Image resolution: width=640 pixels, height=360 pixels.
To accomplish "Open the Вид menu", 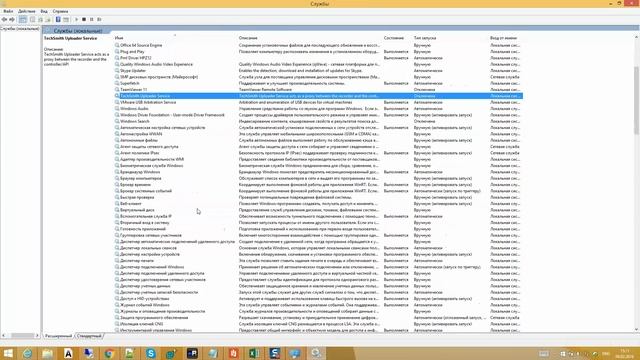I will click(44, 11).
